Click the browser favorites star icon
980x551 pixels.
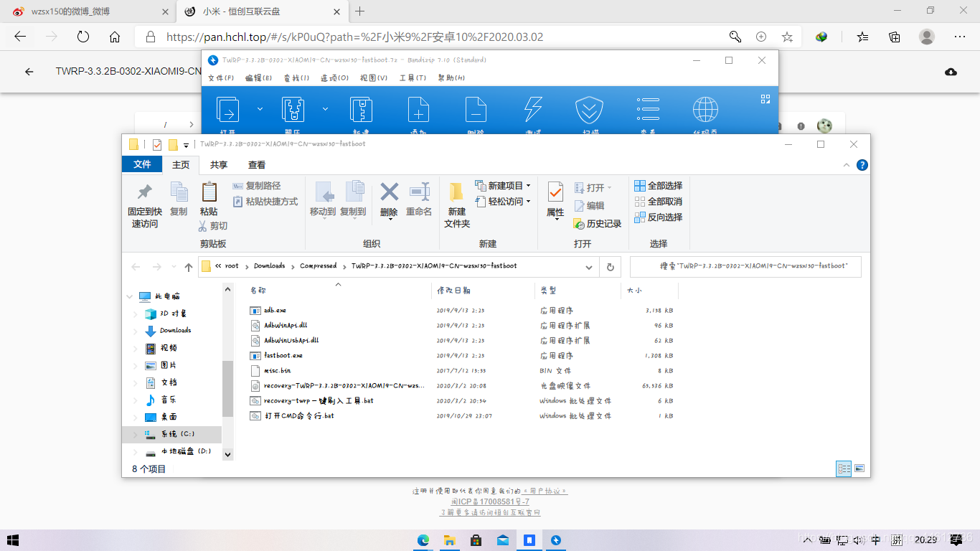click(787, 37)
